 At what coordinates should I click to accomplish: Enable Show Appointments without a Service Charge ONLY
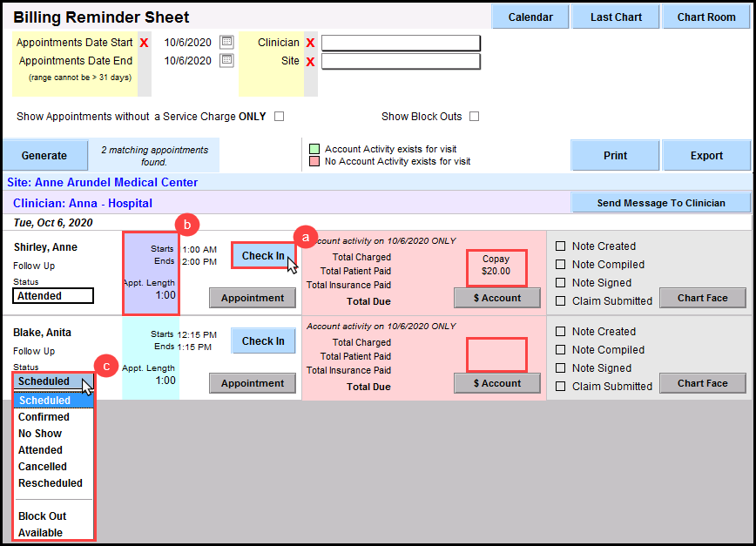[280, 117]
